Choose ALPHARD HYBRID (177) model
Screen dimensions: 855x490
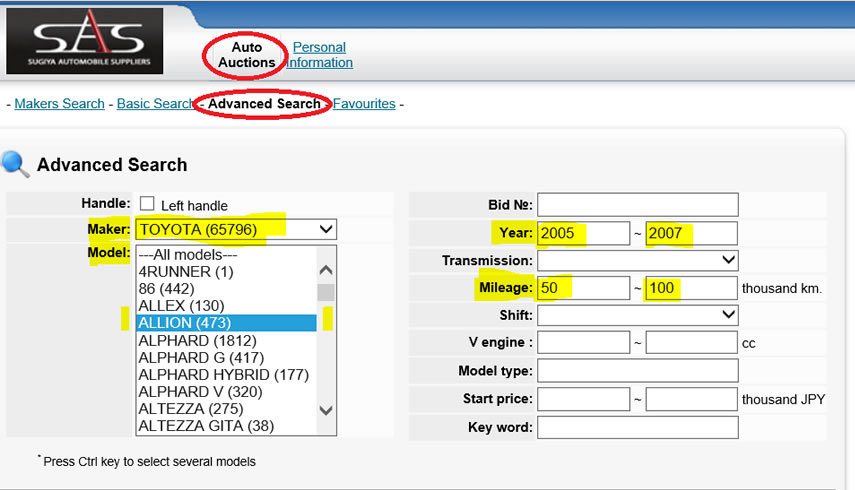224,375
